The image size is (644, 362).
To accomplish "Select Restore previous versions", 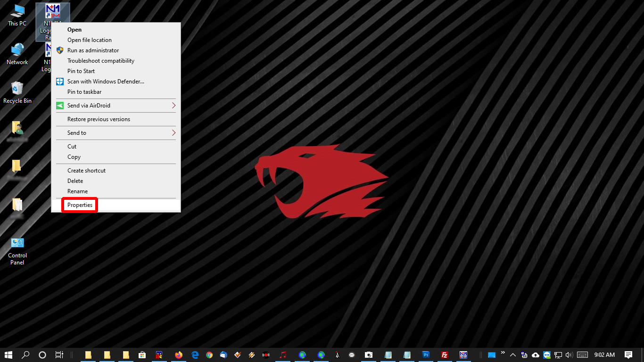I will click(116, 119).
